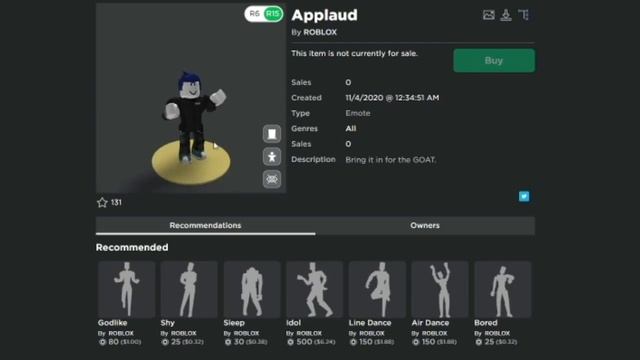Image resolution: width=640 pixels, height=360 pixels.
Task: Switch to the Recommendations tab
Action: click(205, 226)
